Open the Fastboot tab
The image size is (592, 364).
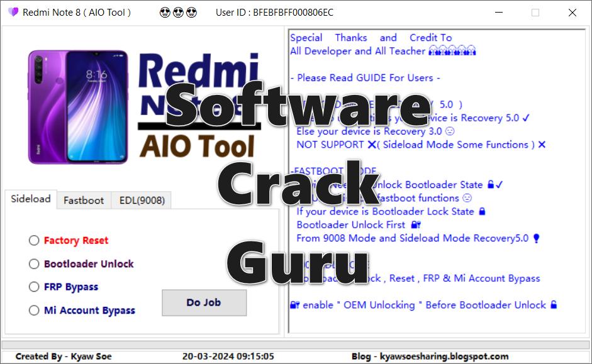tap(84, 201)
